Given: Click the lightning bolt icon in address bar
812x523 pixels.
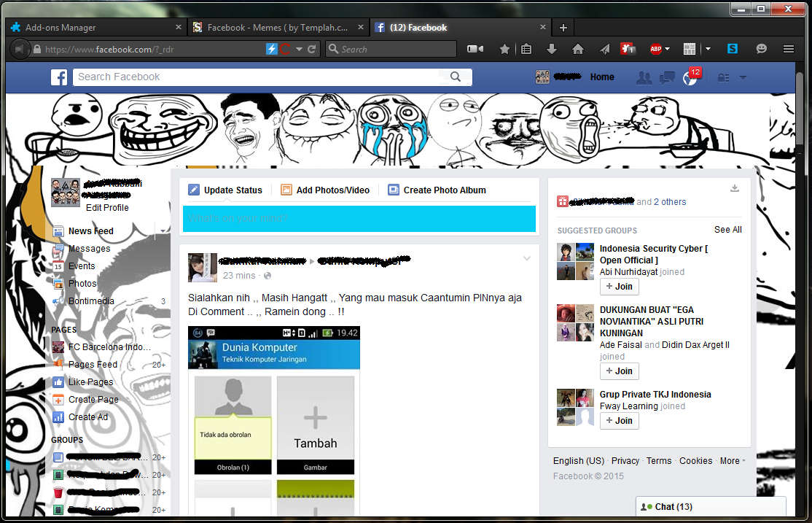Looking at the screenshot, I should coord(272,50).
